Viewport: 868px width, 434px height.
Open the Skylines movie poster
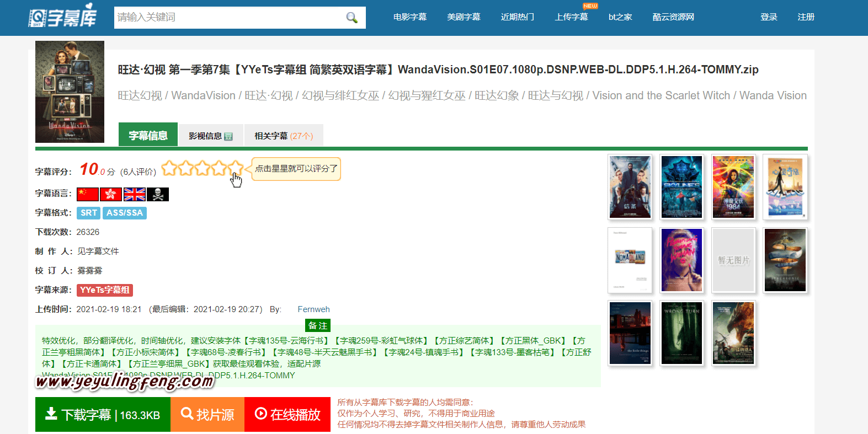point(681,187)
